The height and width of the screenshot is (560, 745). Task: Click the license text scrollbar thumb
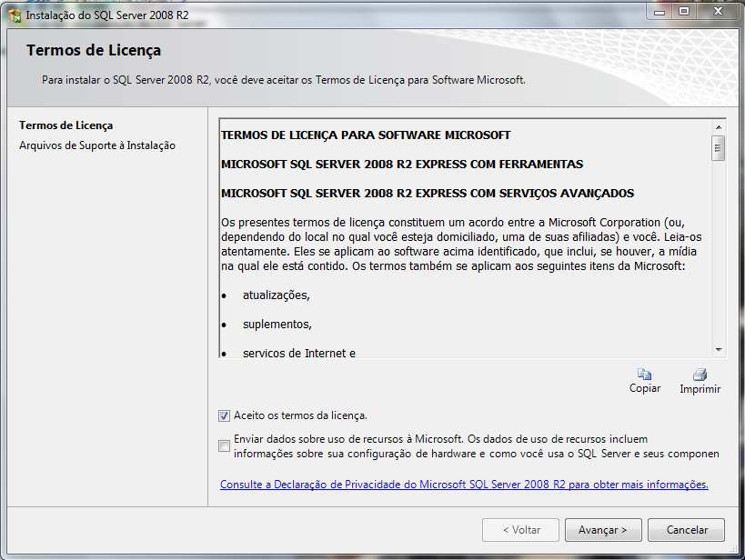719,148
